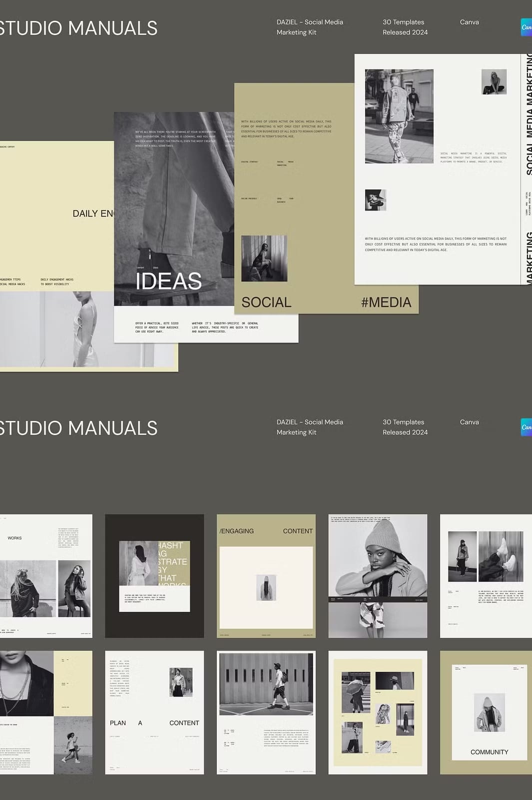Click the second DAZIEL Social Media Marketing Kit title
Viewport: 532px width, 800px height.
[x=310, y=427]
